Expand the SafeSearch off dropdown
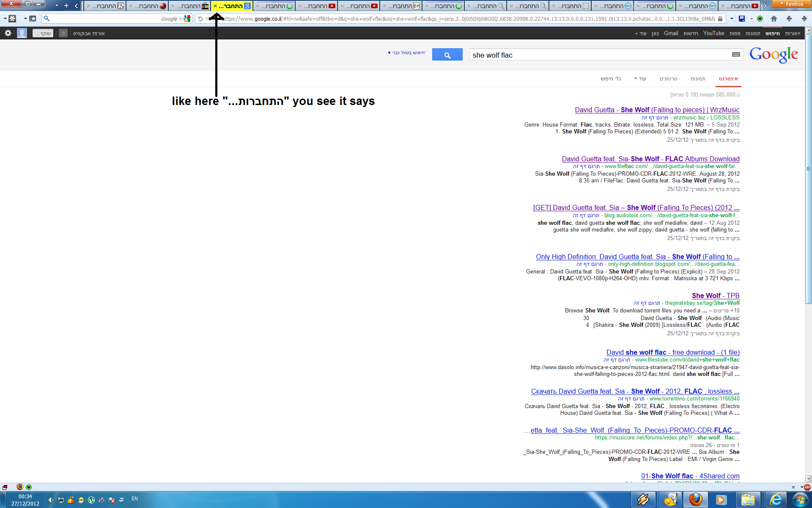 click(x=406, y=53)
